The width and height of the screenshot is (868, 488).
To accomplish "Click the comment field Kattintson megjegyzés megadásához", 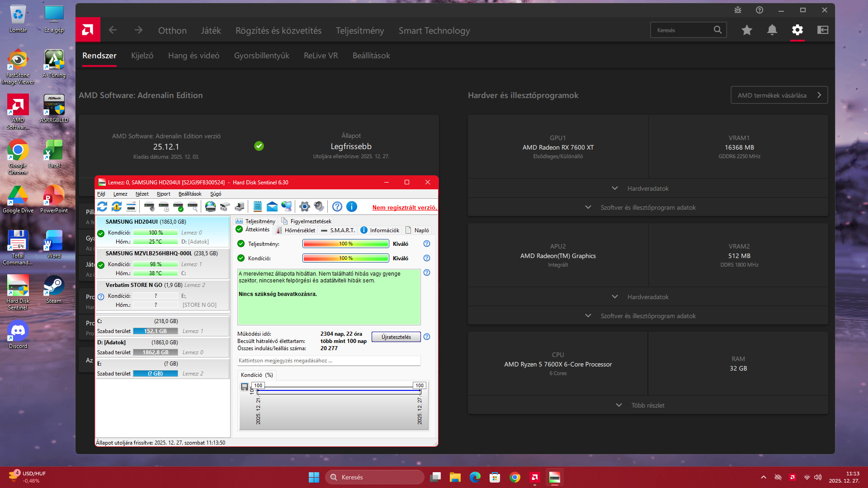I will point(329,361).
